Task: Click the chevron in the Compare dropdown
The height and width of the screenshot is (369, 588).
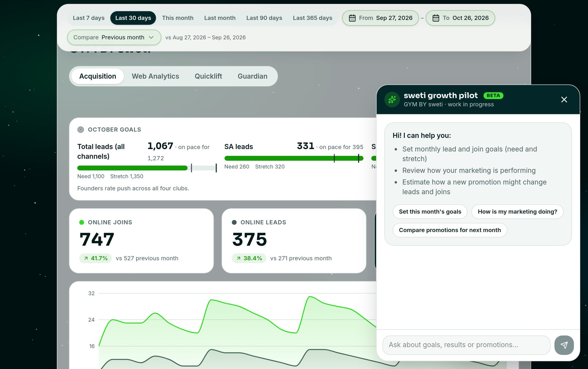Action: click(x=151, y=37)
